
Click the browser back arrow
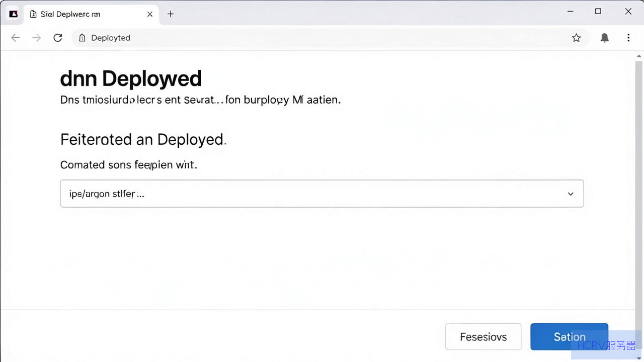pyautogui.click(x=16, y=38)
